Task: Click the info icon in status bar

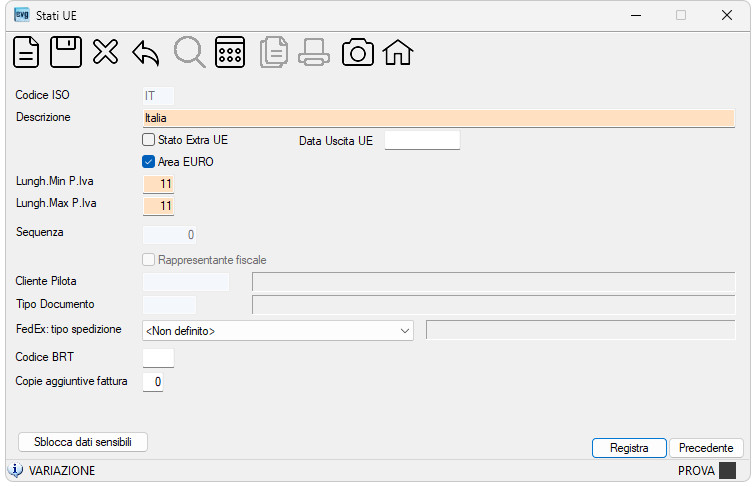Action: point(15,470)
